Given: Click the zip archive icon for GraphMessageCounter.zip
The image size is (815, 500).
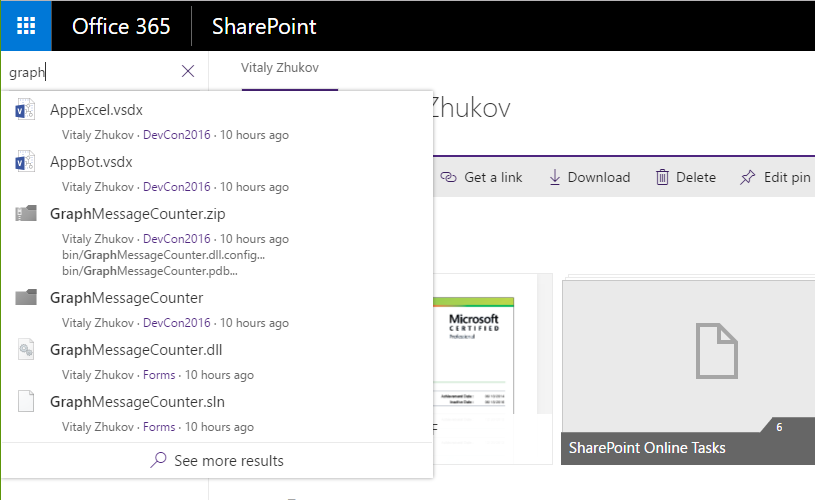Looking at the screenshot, I should tap(26, 213).
